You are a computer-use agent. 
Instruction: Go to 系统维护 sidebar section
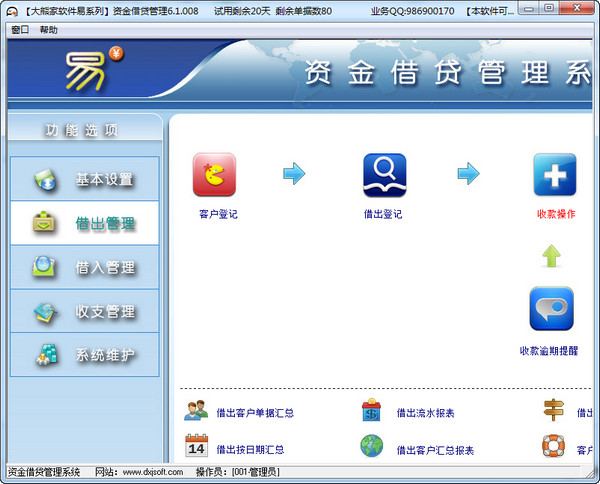[85, 355]
